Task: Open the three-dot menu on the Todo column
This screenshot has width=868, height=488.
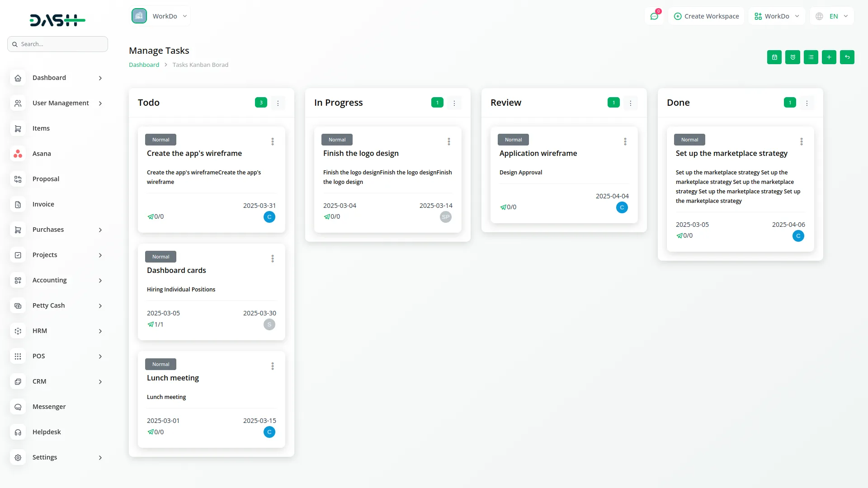Action: pyautogui.click(x=278, y=103)
